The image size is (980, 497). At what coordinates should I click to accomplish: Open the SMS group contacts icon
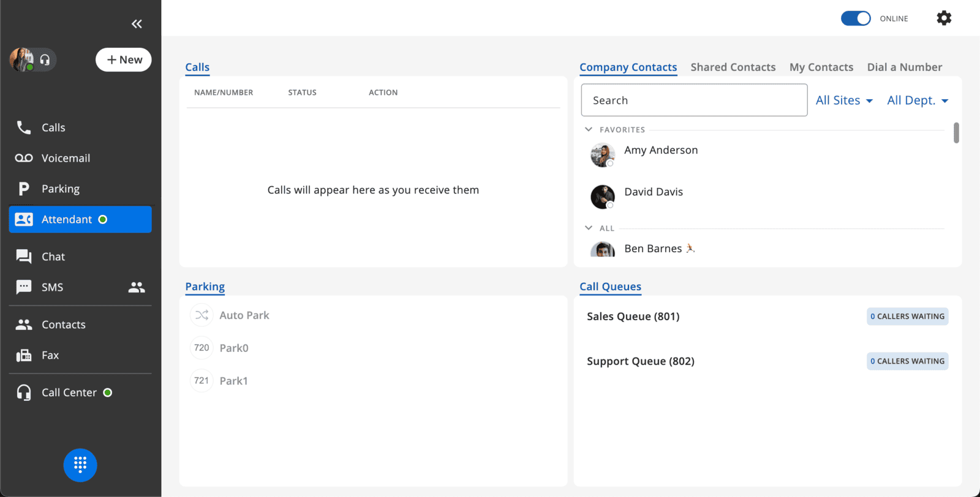(x=136, y=287)
